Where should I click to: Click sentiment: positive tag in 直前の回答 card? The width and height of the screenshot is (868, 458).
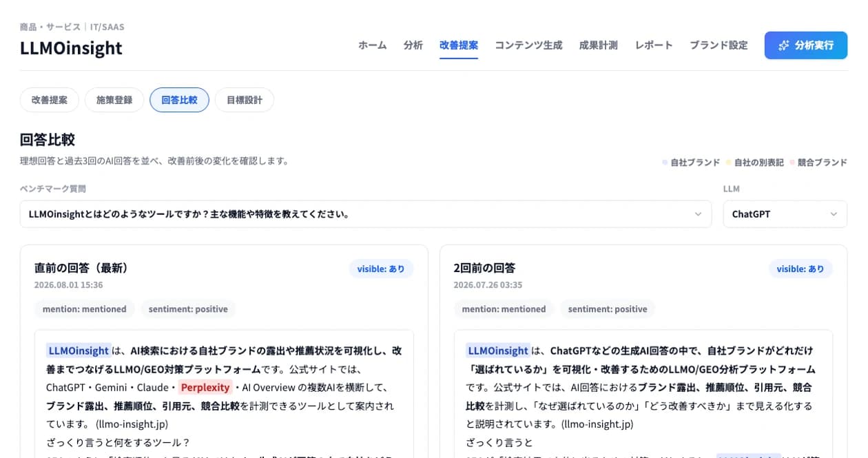[188, 309]
